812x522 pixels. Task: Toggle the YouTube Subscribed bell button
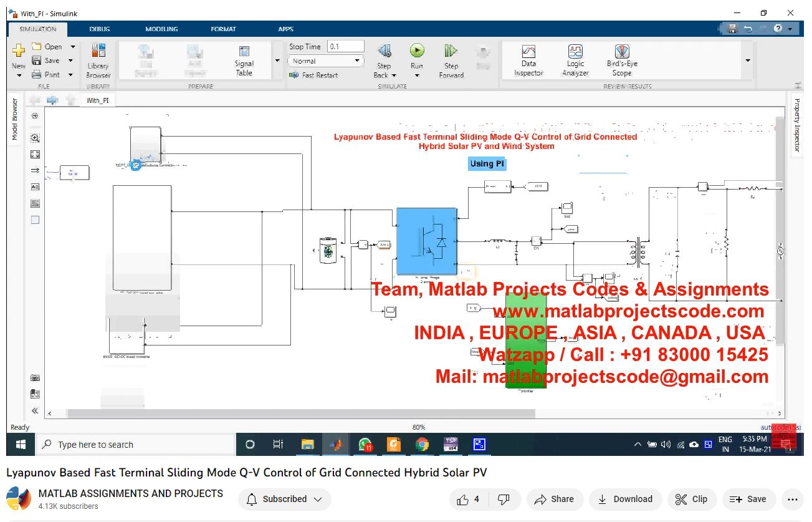pyautogui.click(x=284, y=499)
